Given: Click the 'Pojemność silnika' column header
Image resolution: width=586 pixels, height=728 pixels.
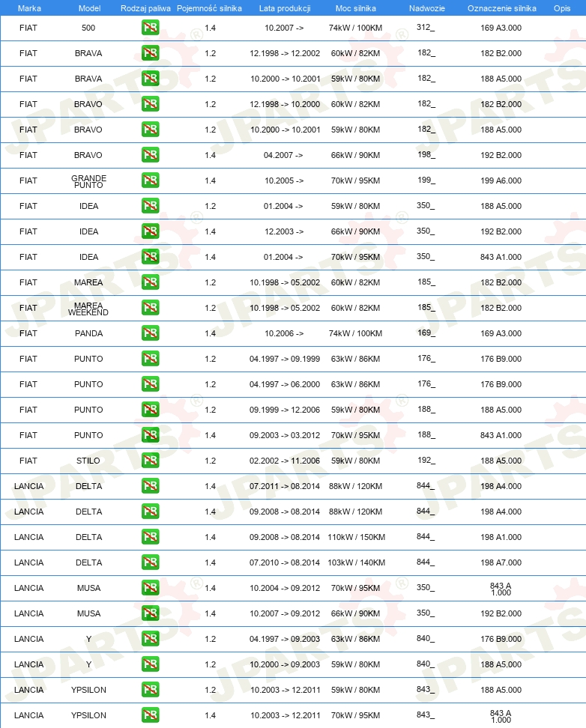Looking at the screenshot, I should point(209,8).
